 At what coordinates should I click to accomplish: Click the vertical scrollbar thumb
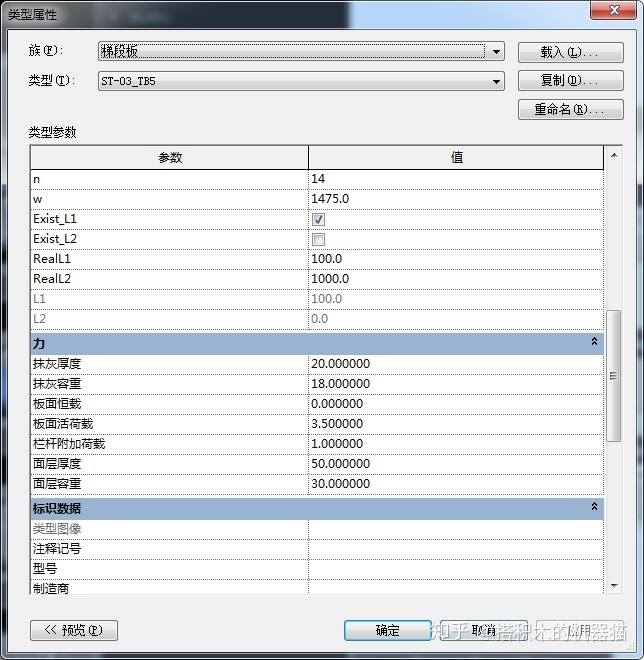(614, 376)
